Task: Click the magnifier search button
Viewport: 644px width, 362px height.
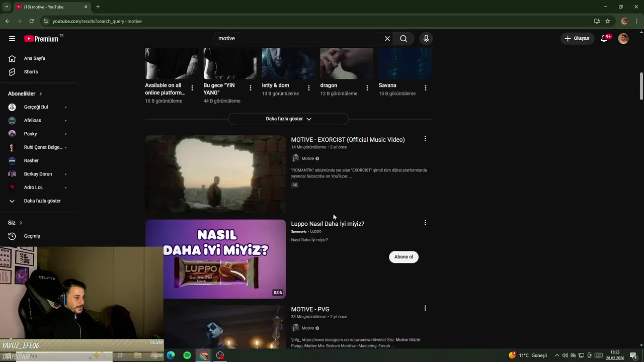Action: [404, 39]
